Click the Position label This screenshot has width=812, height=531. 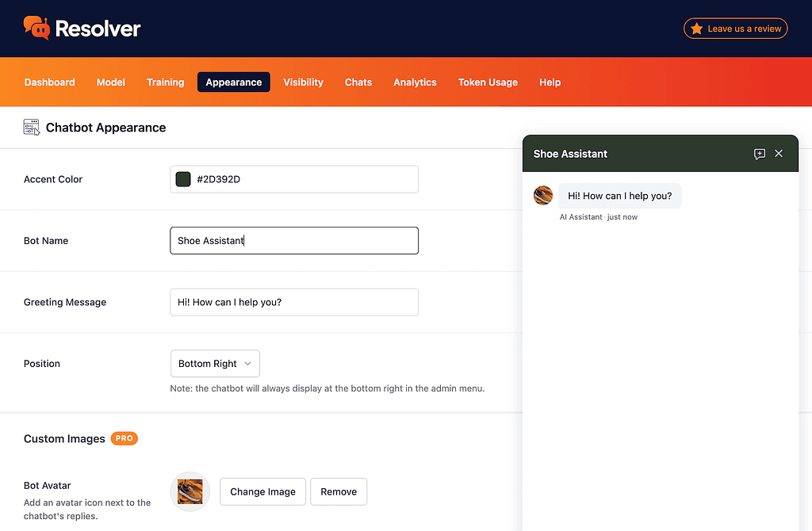(x=42, y=364)
